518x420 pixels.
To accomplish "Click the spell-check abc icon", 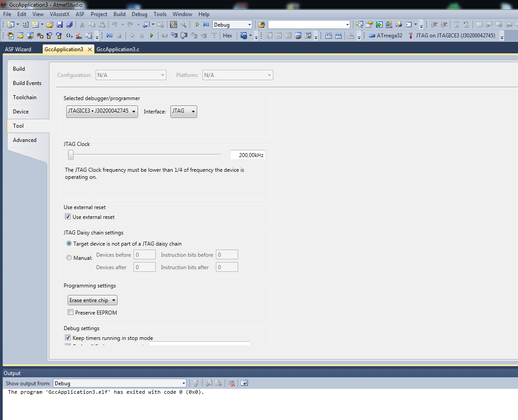I will (79, 36).
